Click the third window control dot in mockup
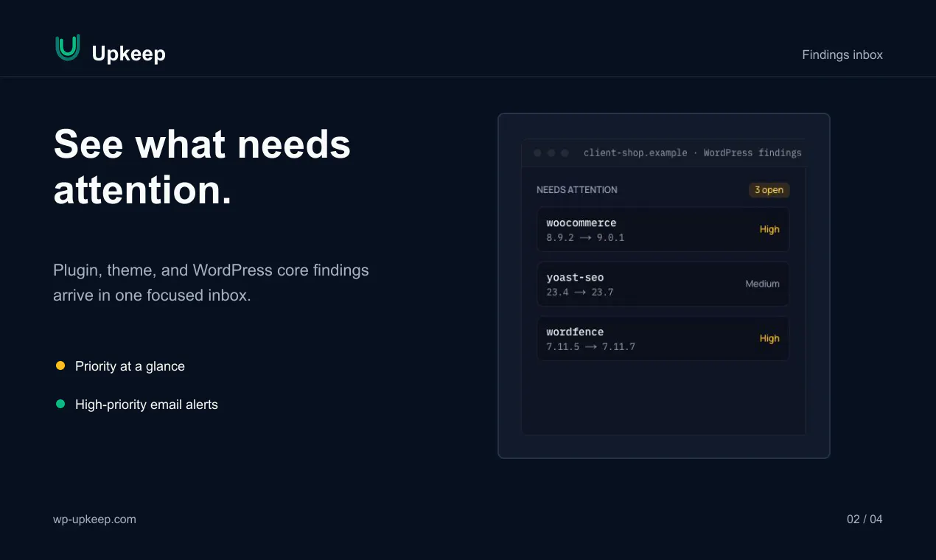This screenshot has height=560, width=936. pyautogui.click(x=565, y=153)
